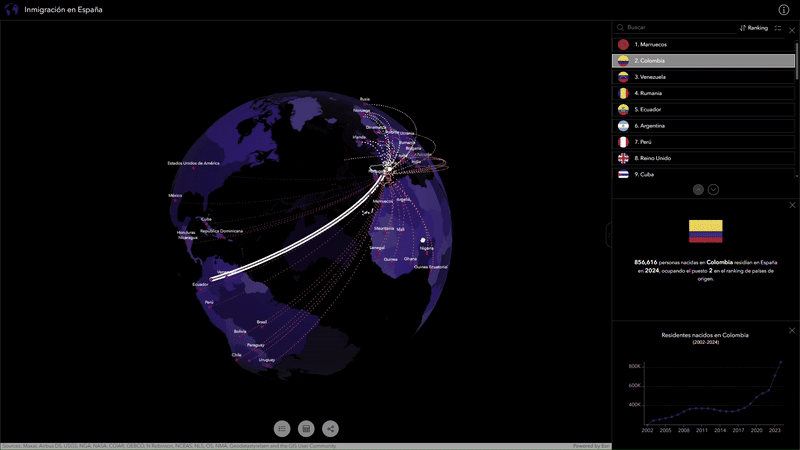
Task: Open the list options icon next to Ranking
Action: click(778, 28)
